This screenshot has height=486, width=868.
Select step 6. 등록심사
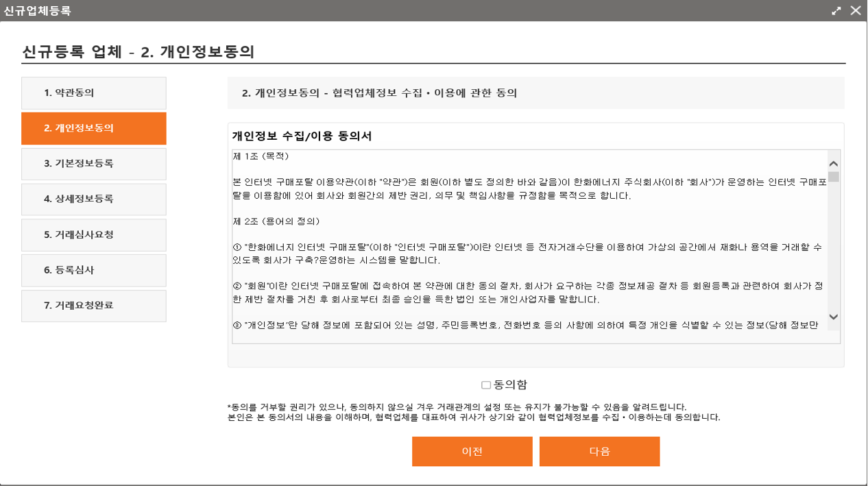94,270
